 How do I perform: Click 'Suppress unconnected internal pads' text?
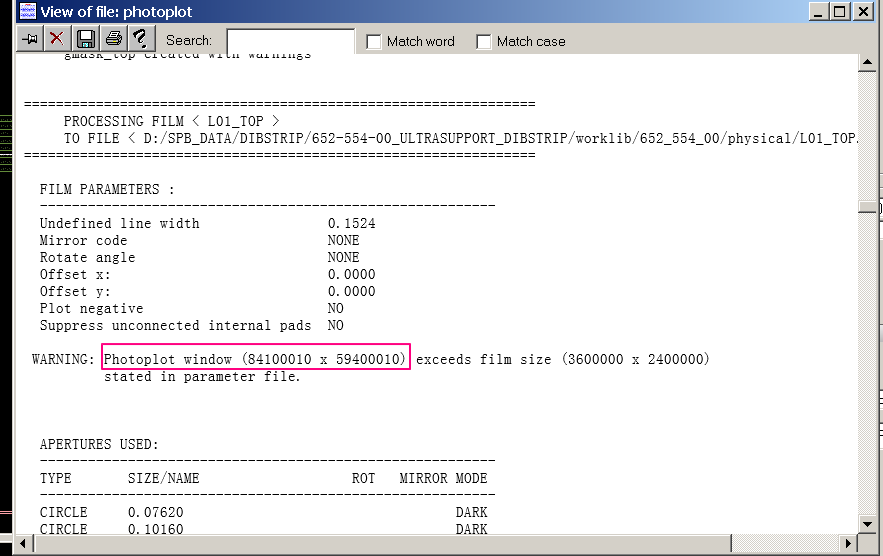coord(175,326)
